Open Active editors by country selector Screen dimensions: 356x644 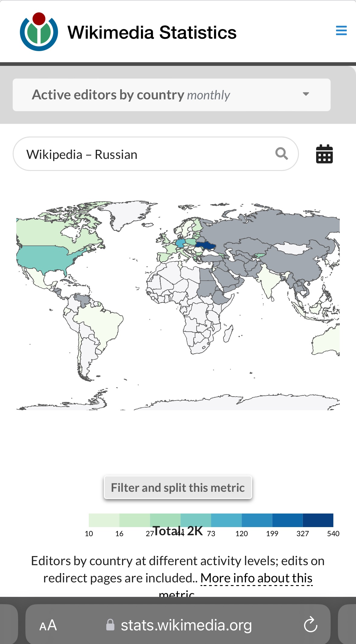[172, 95]
